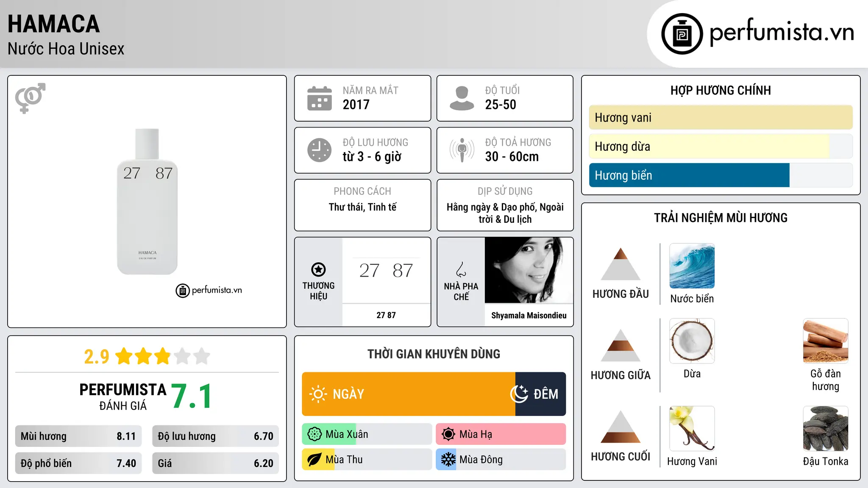Click the Gỗ đàn hương sandalwood image

pos(826,341)
